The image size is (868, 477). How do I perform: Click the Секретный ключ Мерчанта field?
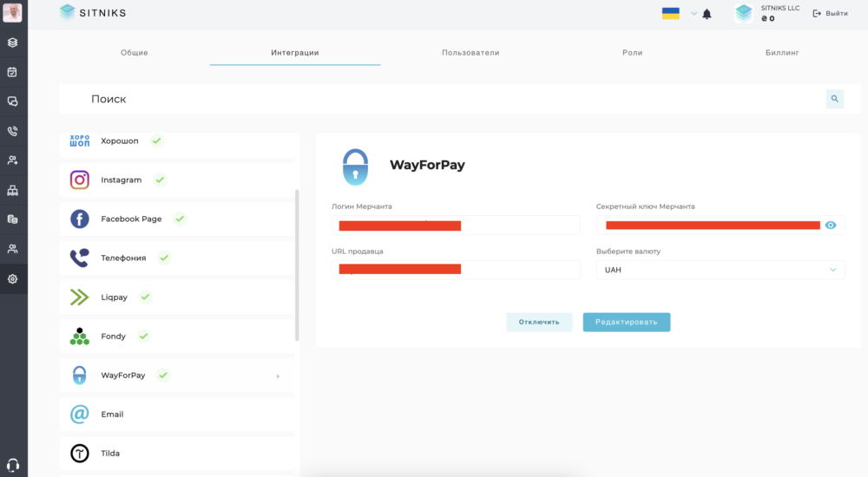(x=720, y=225)
